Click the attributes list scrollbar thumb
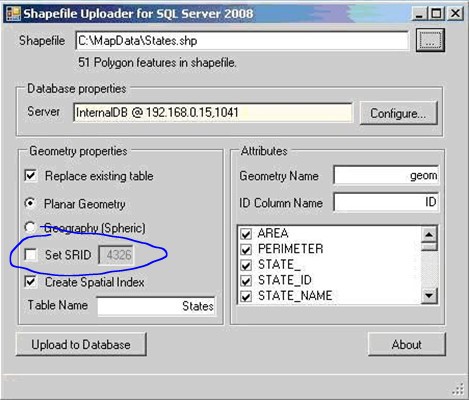469x400 pixels. coord(429,247)
